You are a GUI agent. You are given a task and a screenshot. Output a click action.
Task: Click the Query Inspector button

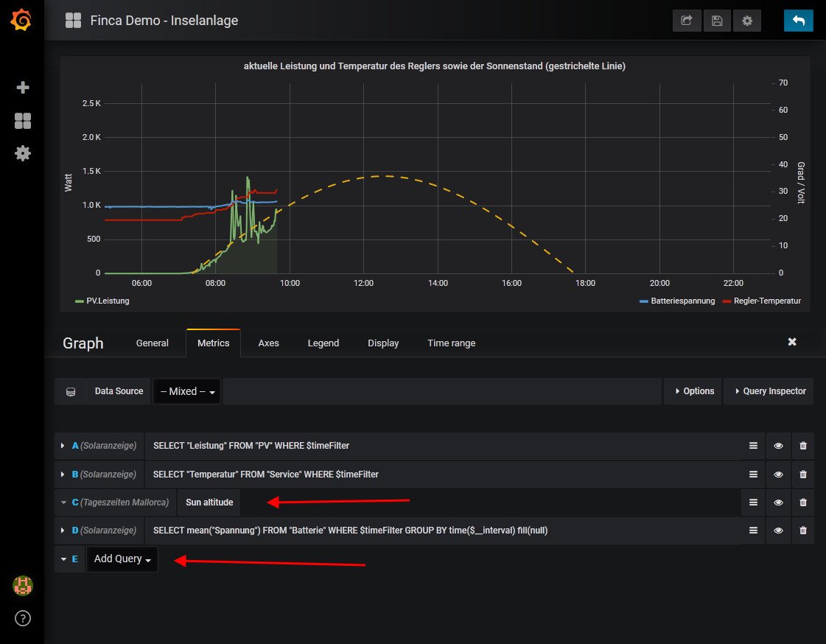pos(769,391)
